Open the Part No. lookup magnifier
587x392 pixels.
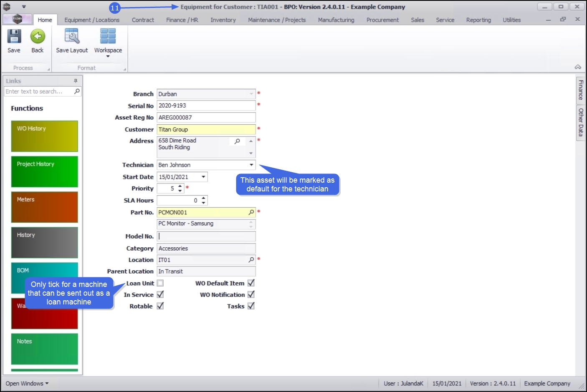tap(251, 212)
